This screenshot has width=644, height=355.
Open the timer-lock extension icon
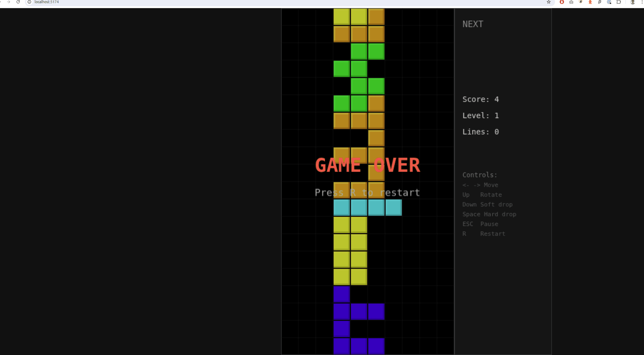609,2
